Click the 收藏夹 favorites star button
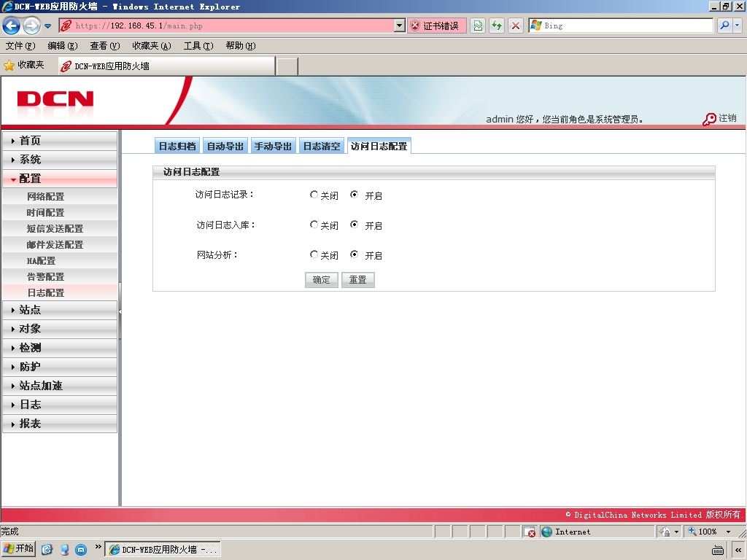747x560 pixels. coord(24,65)
